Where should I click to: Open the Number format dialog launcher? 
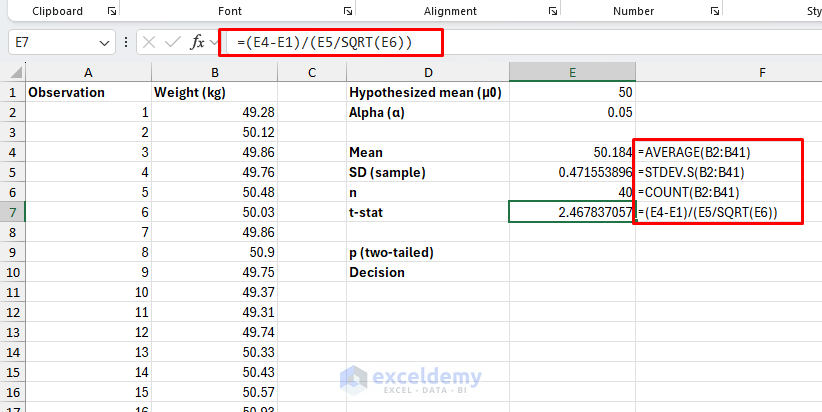[715, 11]
